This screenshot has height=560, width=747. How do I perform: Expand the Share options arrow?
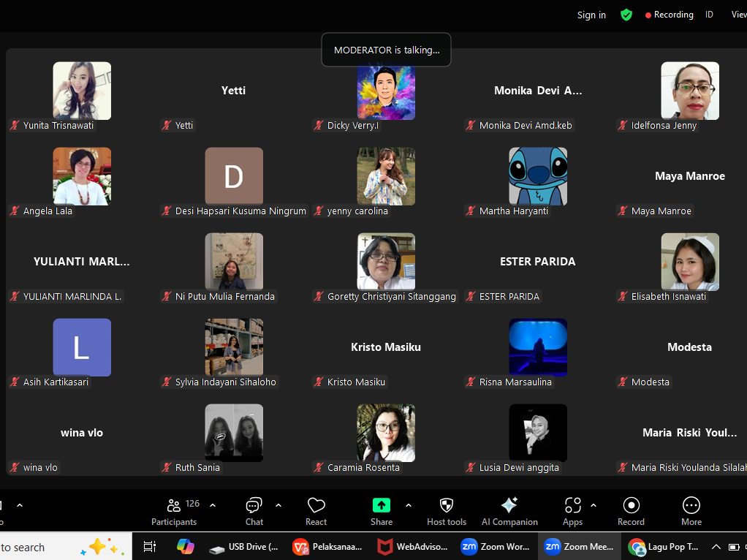click(x=408, y=505)
